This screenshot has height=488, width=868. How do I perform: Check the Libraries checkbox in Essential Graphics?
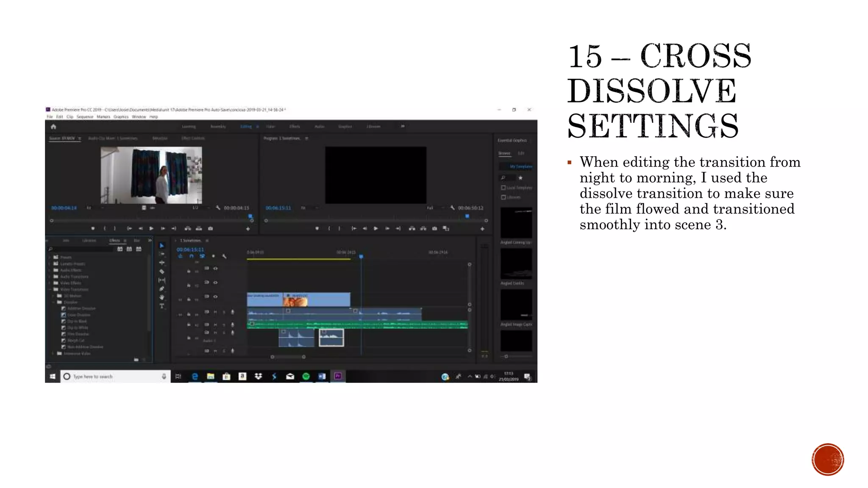[504, 197]
